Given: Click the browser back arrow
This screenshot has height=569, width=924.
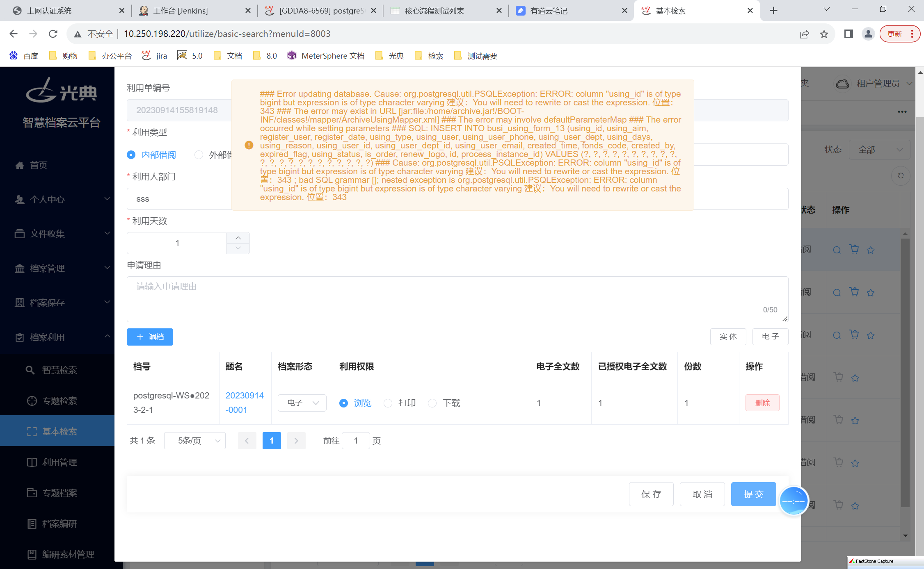Looking at the screenshot, I should point(14,34).
